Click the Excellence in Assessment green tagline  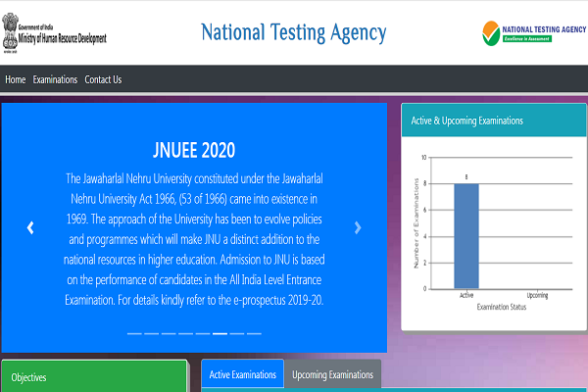[527, 38]
